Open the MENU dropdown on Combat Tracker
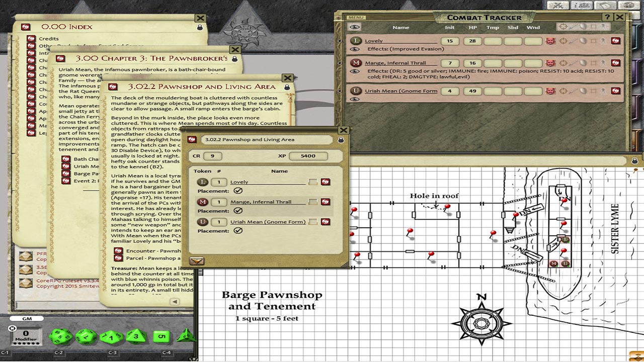644x362 pixels. [x=355, y=16]
